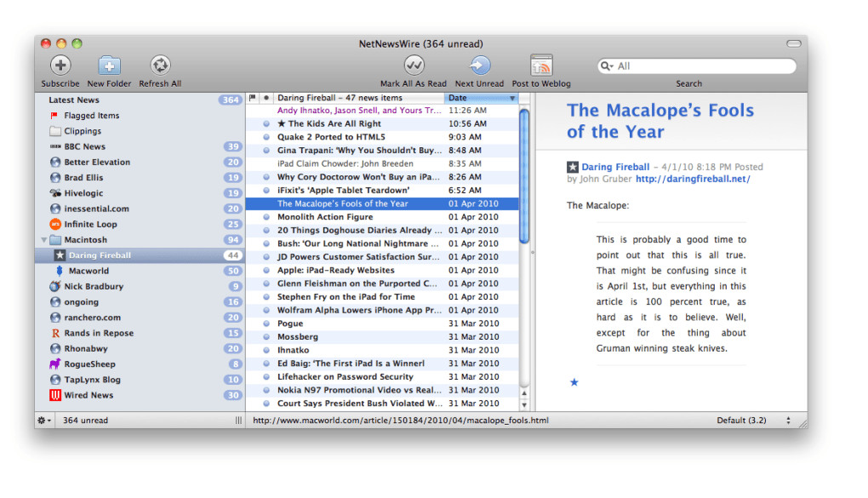Image resolution: width=868 pixels, height=498 pixels.
Task: Toggle unread dot for Pogue article
Action: click(266, 323)
